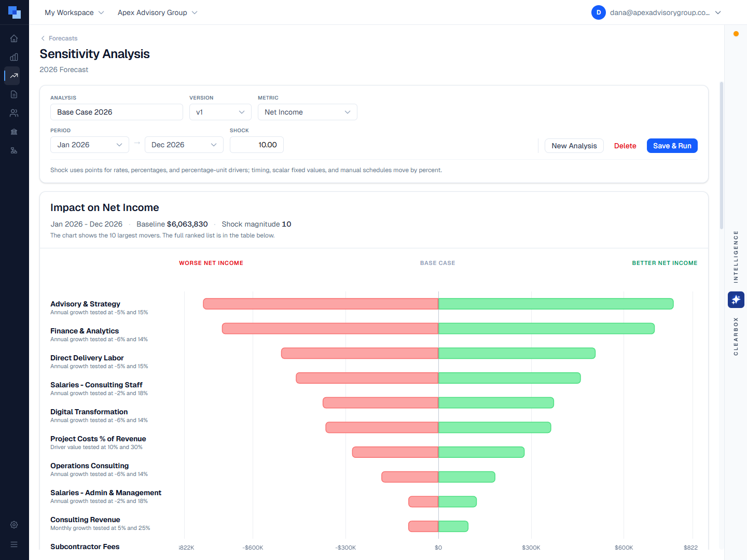747x560 pixels.
Task: Open settings gear in sidebar
Action: click(x=14, y=525)
